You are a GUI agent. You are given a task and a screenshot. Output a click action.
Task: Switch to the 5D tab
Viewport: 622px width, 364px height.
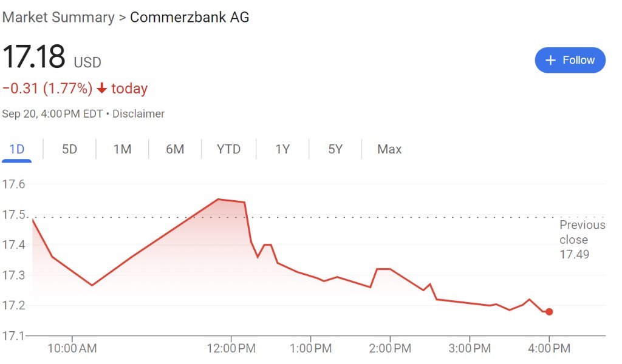70,149
